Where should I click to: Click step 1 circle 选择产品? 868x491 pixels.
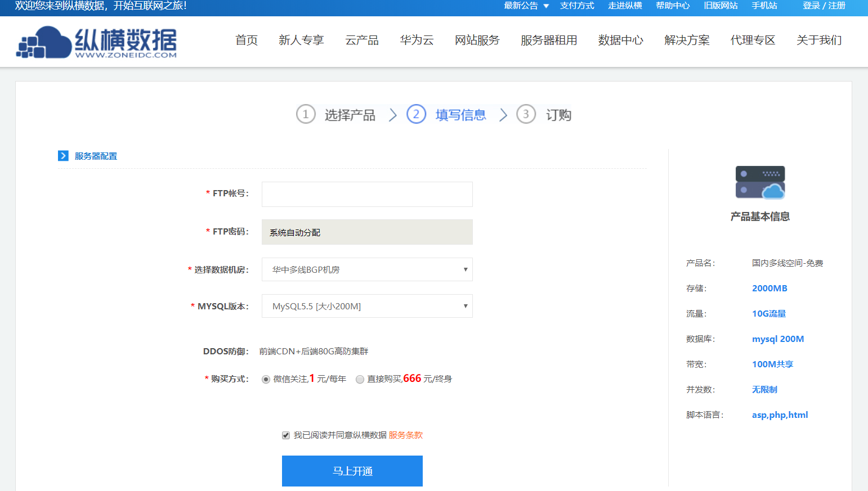pos(306,114)
